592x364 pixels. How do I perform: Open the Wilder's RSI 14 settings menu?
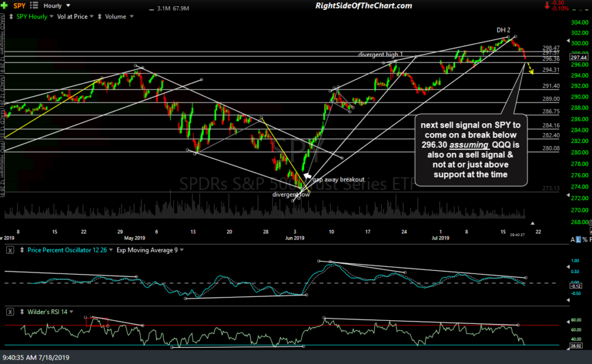(71, 312)
